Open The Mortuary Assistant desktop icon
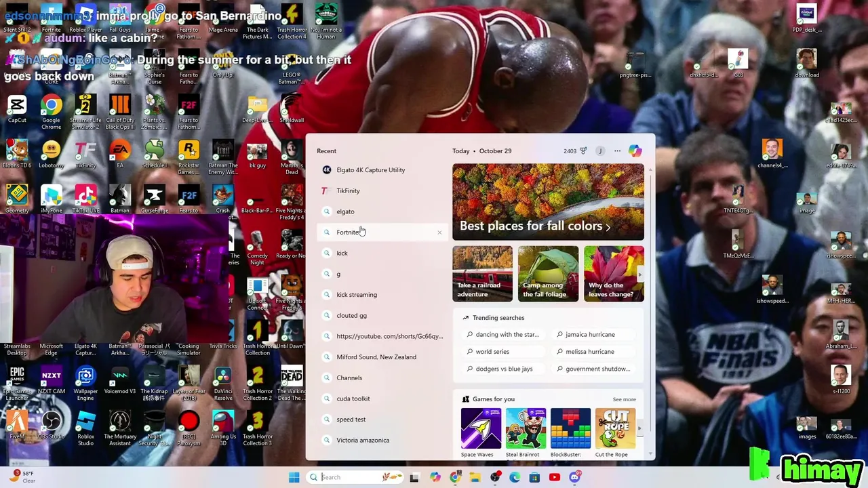This screenshot has height=488, width=868. coord(120,428)
